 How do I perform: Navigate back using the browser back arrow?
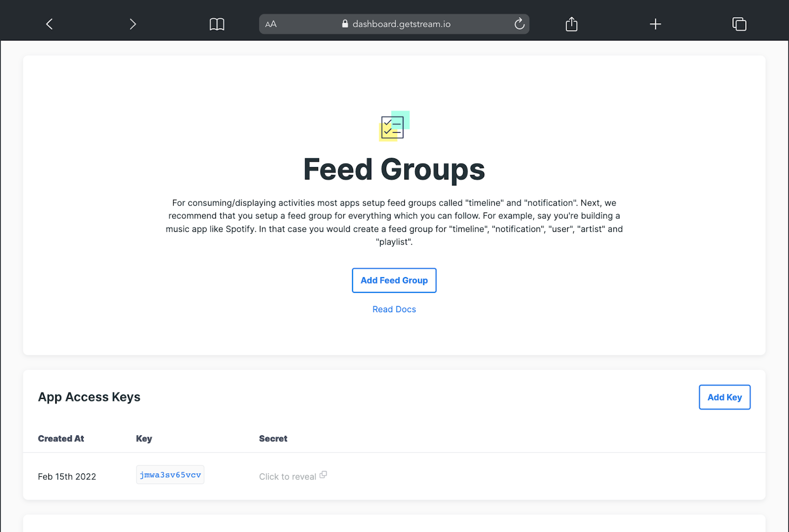[x=49, y=24]
